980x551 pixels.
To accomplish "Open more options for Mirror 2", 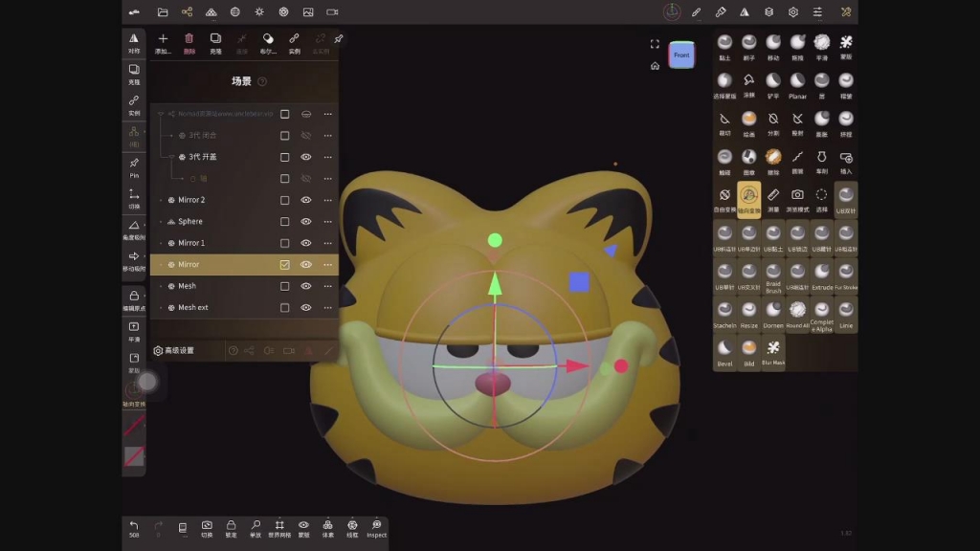I will [327, 200].
